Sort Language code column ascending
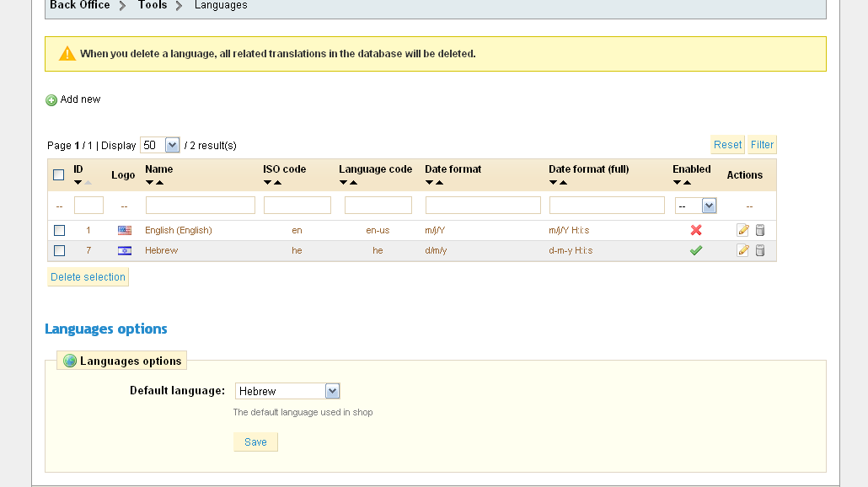The image size is (868, 487). (353, 183)
